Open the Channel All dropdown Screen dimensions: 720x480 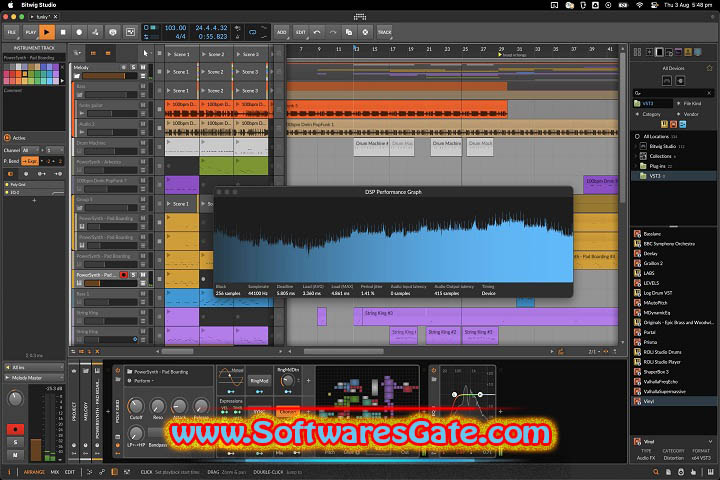pyautogui.click(x=30, y=150)
